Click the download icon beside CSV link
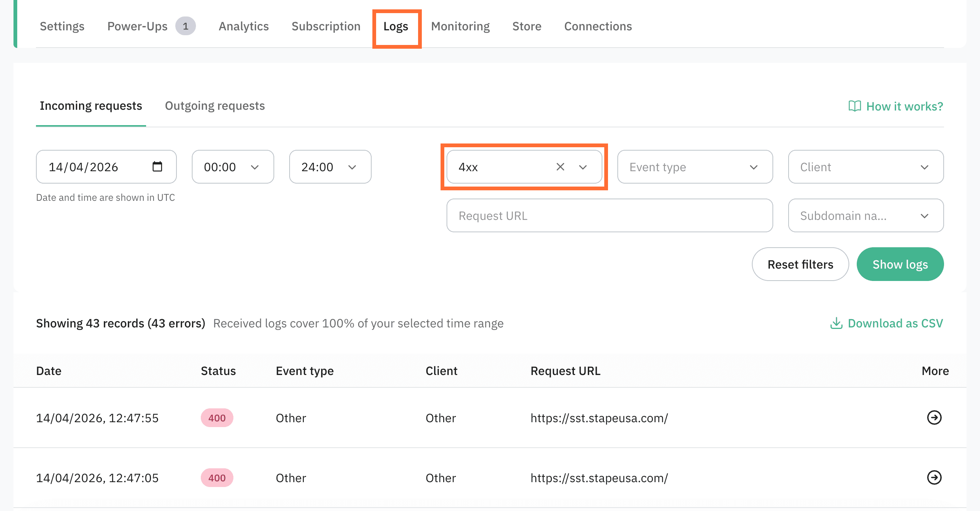The width and height of the screenshot is (980, 511). pos(836,323)
